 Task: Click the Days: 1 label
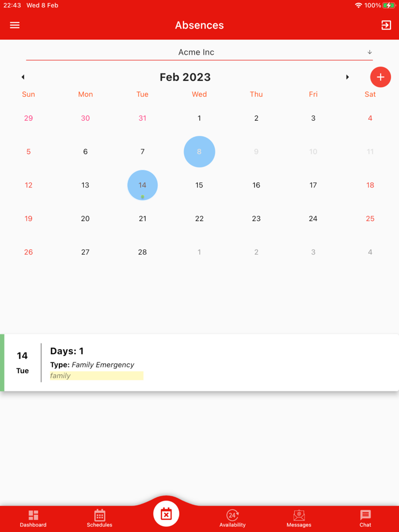(x=67, y=351)
